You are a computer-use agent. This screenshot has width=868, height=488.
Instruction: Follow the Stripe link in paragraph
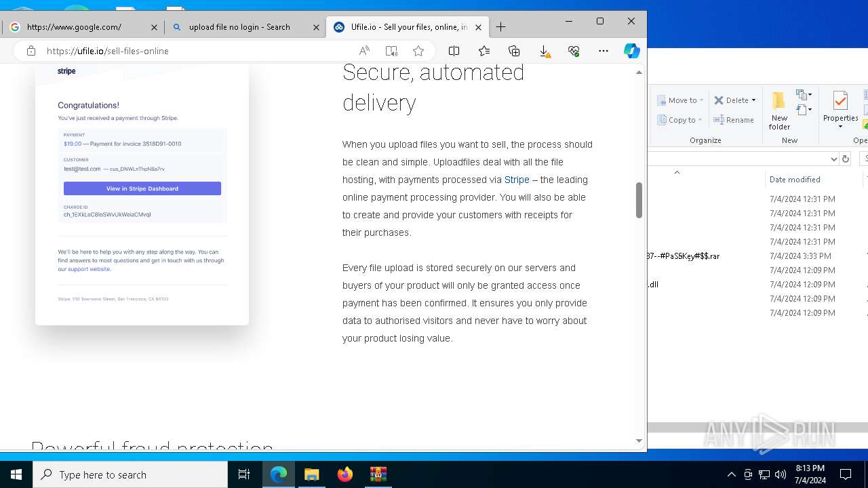(x=517, y=180)
